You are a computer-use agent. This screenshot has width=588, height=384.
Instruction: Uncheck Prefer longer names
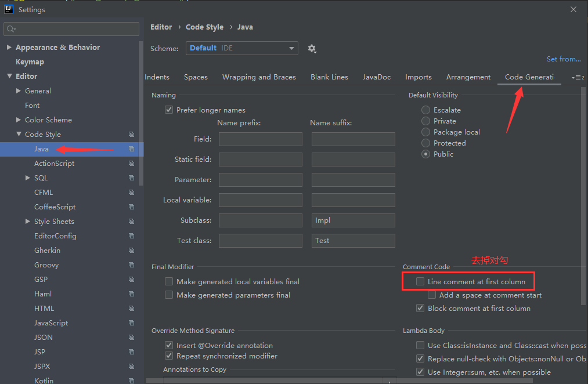[169, 110]
